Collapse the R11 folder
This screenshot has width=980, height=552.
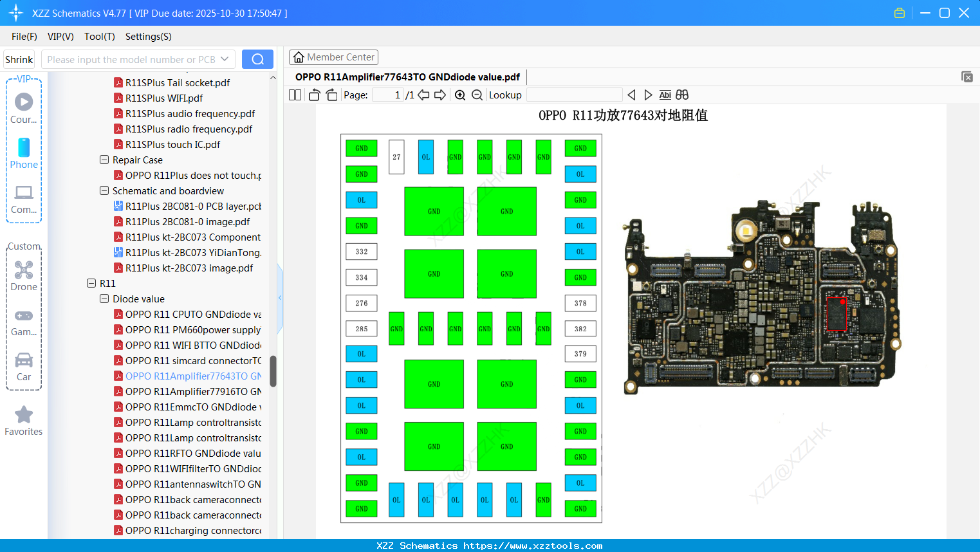point(91,283)
